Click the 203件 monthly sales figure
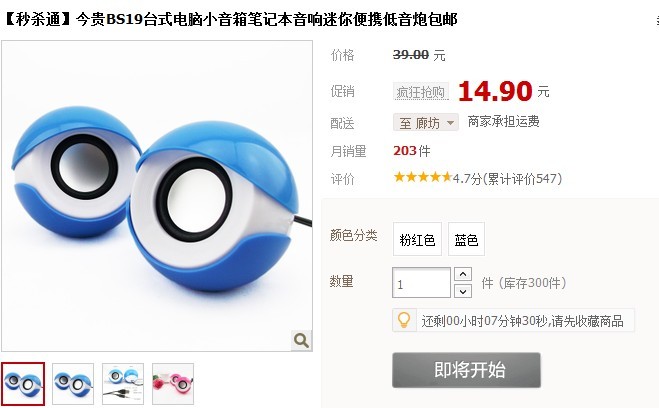Screen dimensions: 659x408 (412, 151)
